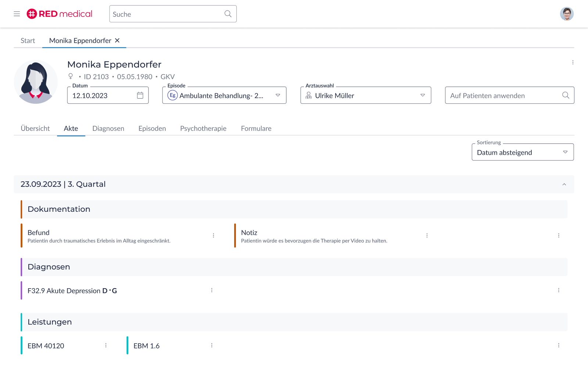Switch to the Start tab
The image size is (588, 368).
(28, 40)
